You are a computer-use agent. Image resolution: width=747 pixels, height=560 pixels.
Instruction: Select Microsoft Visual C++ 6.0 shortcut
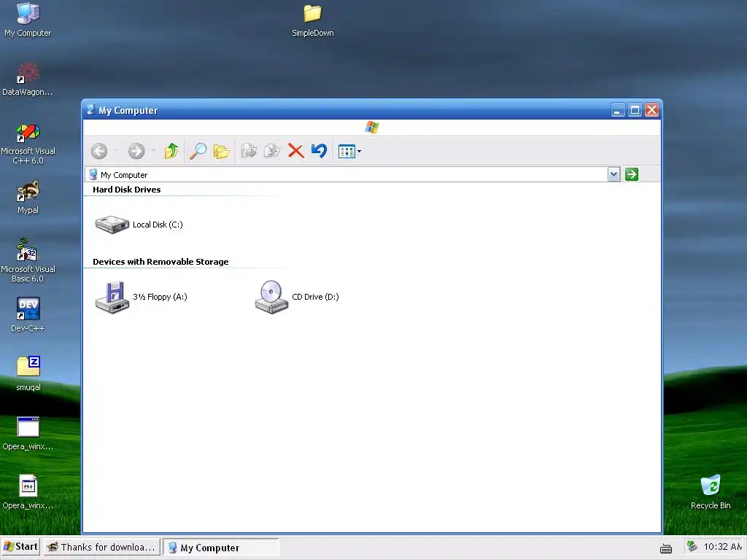(28, 144)
